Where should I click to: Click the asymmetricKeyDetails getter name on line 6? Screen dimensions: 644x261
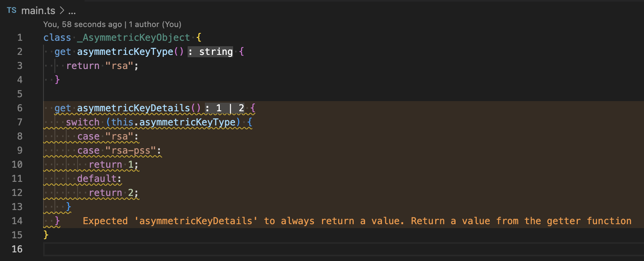click(x=134, y=108)
